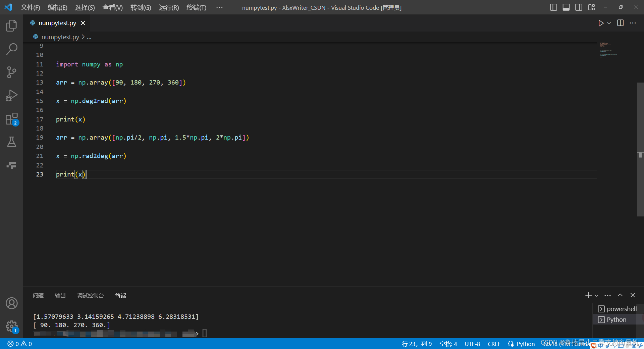Create a new terminal with plus icon
The width and height of the screenshot is (644, 349).
point(588,295)
